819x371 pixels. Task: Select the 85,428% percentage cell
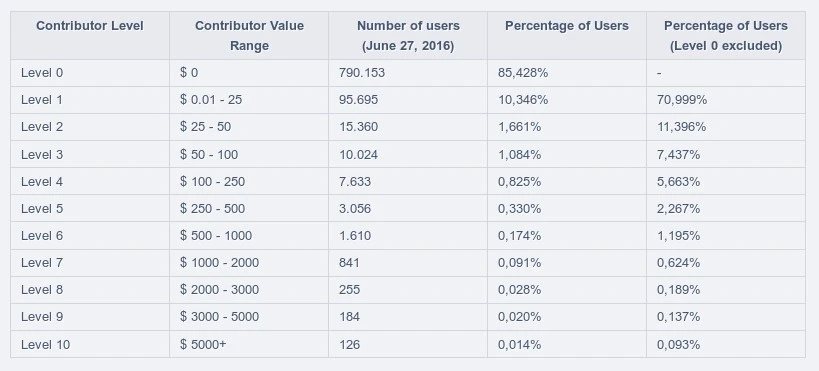click(523, 73)
